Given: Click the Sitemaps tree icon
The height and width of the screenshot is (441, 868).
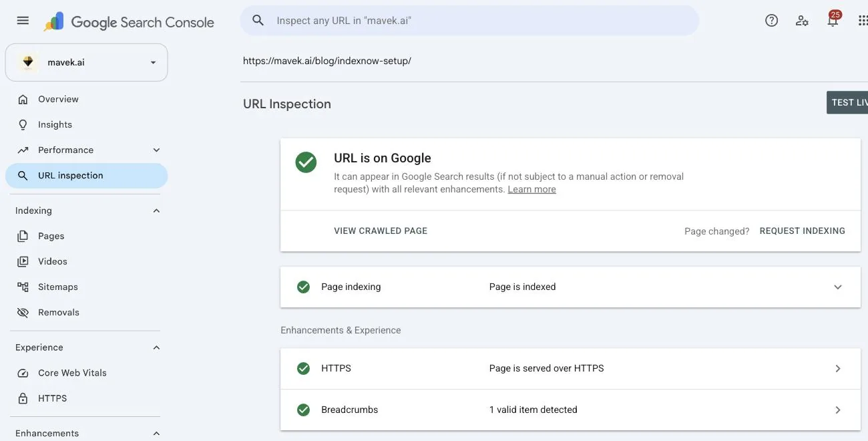Looking at the screenshot, I should (23, 287).
